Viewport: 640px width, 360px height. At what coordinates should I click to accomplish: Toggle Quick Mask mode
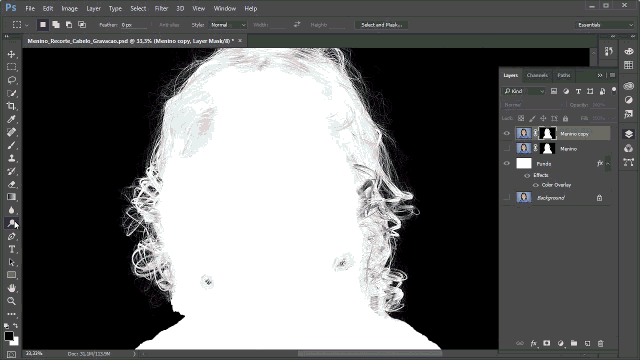[11, 354]
